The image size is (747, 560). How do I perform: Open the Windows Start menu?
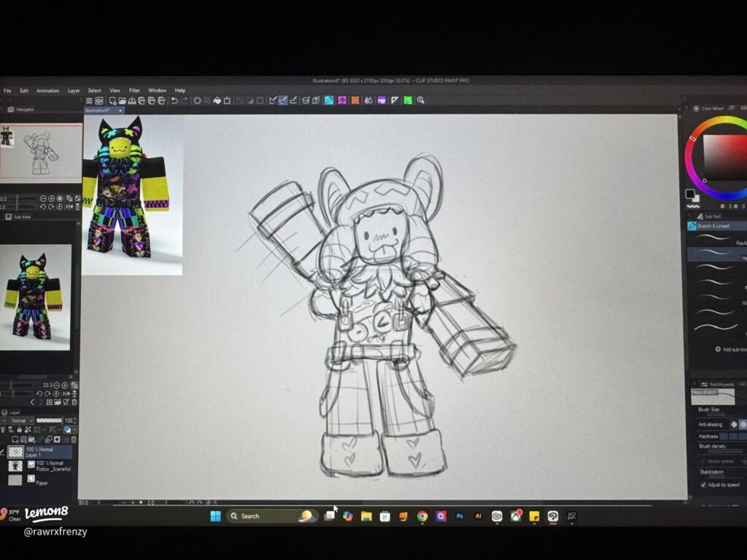pyautogui.click(x=215, y=516)
